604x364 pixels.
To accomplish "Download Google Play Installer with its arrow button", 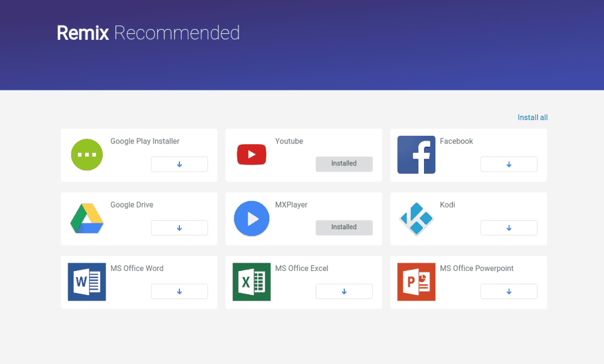I will pyautogui.click(x=179, y=164).
